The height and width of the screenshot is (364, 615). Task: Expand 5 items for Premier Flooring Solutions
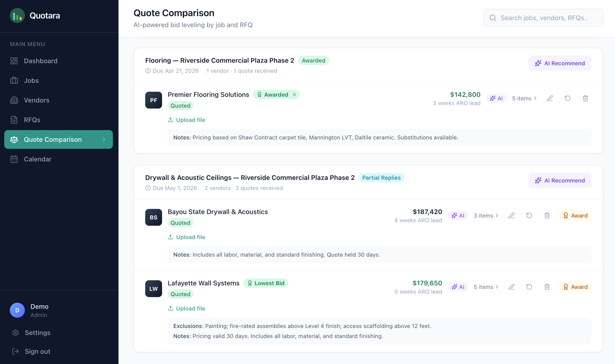pos(524,98)
